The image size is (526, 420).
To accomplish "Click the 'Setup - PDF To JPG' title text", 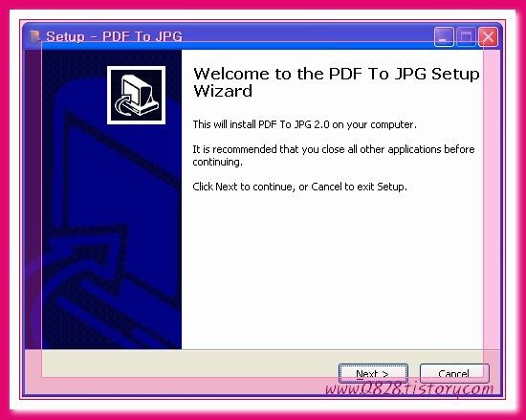I will click(114, 36).
